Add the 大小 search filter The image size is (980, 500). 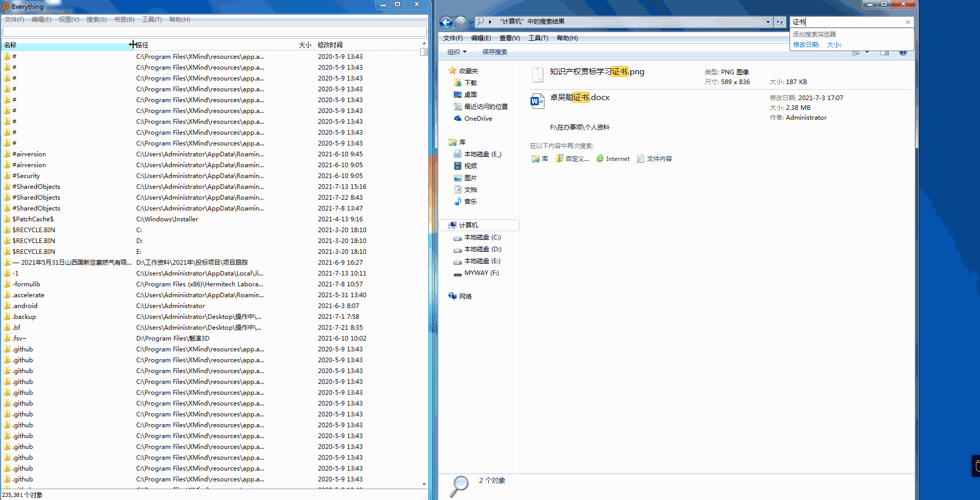(x=834, y=44)
